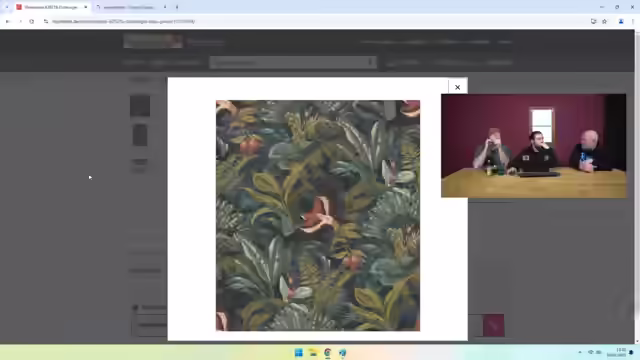This screenshot has width=640, height=360.
Task: Select the second product thumbnail behind the popup
Action: click(x=140, y=135)
